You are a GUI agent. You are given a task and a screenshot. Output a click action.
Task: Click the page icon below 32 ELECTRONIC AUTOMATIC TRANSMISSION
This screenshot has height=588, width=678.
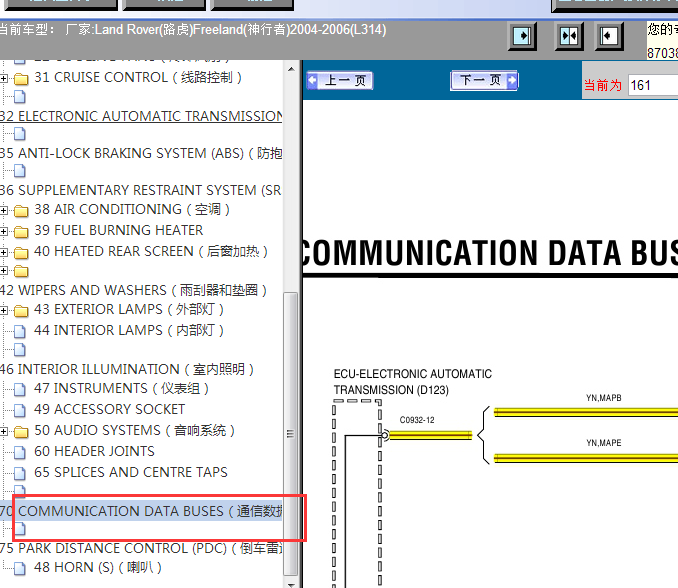pos(19,134)
